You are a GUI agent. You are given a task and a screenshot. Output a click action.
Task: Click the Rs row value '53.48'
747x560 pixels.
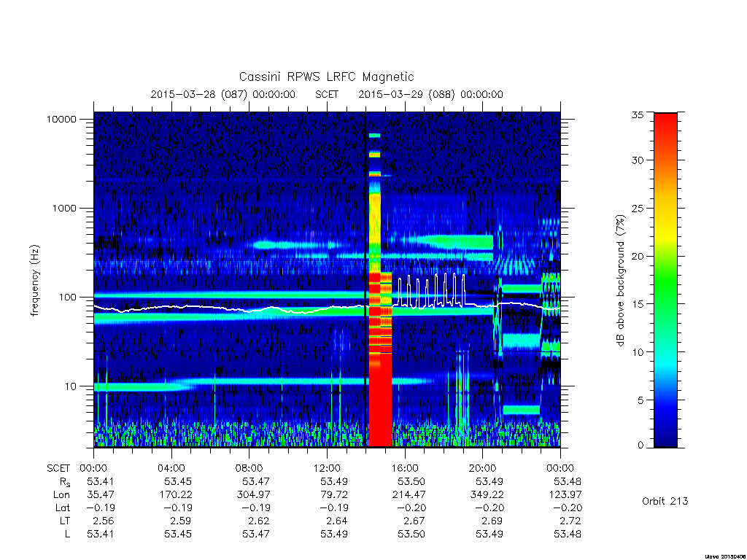click(x=568, y=481)
